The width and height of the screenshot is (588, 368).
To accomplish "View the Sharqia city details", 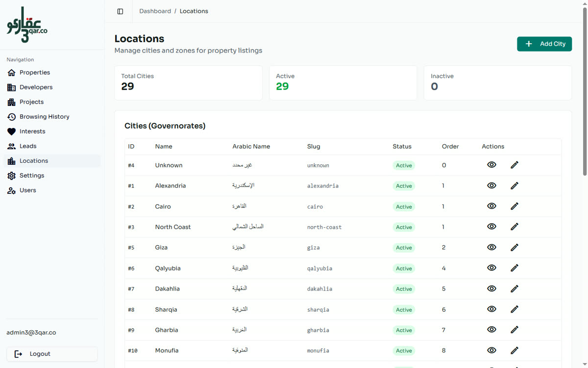I will pyautogui.click(x=491, y=309).
